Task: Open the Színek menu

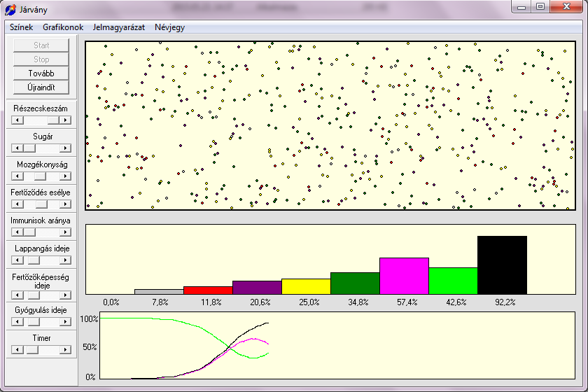Action: coord(22,27)
